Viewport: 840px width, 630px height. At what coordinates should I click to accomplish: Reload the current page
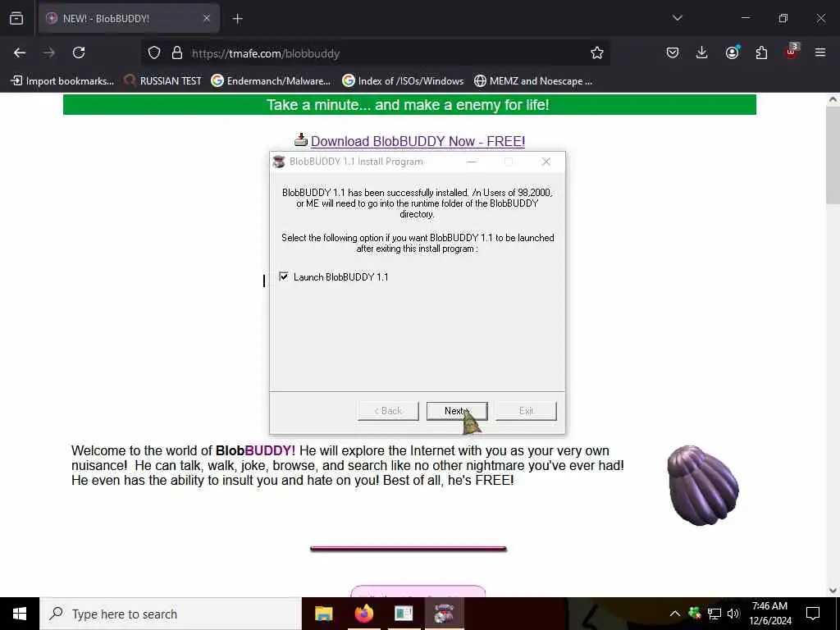[x=79, y=52]
